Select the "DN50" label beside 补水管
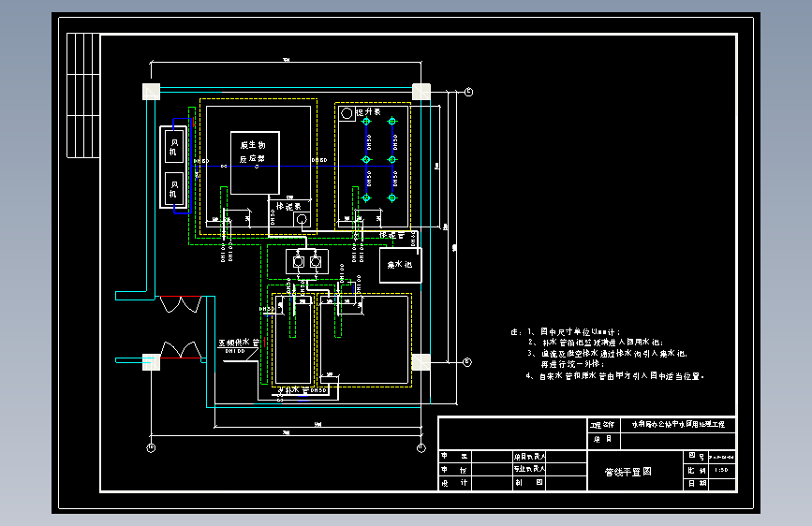Screen dimensions: 812x526 tap(318, 390)
